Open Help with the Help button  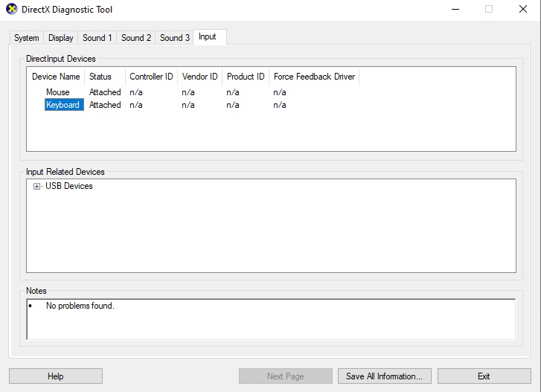click(x=56, y=376)
